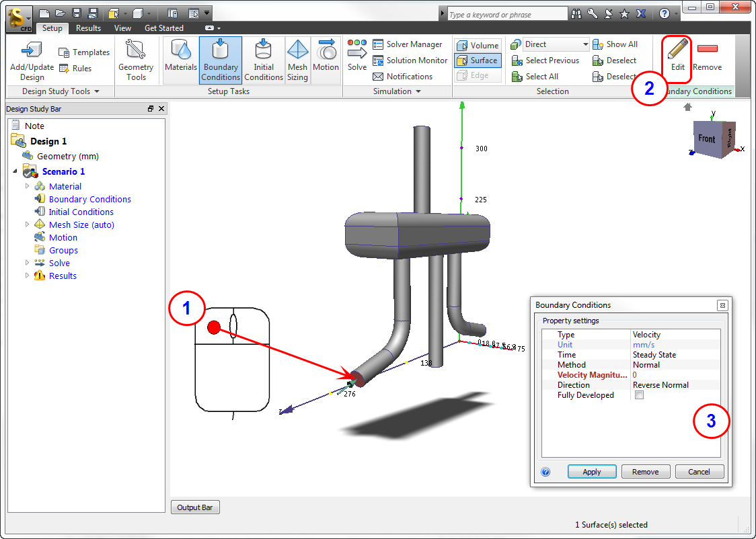Select Boundary Conditions in the design study tree
This screenshot has height=539, width=756.
click(x=89, y=199)
